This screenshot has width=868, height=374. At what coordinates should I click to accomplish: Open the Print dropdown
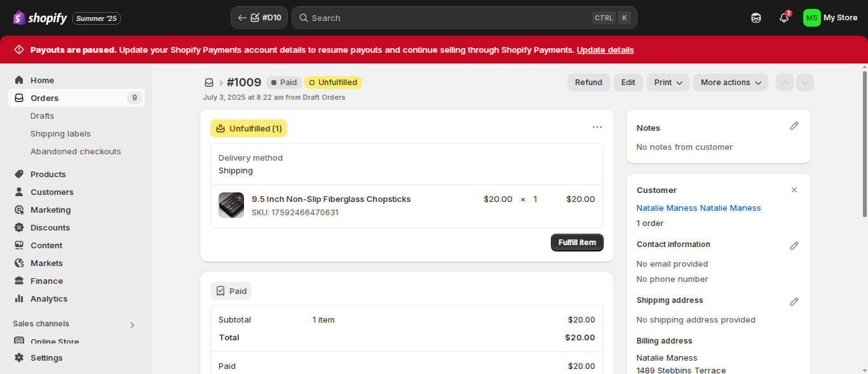pyautogui.click(x=668, y=83)
